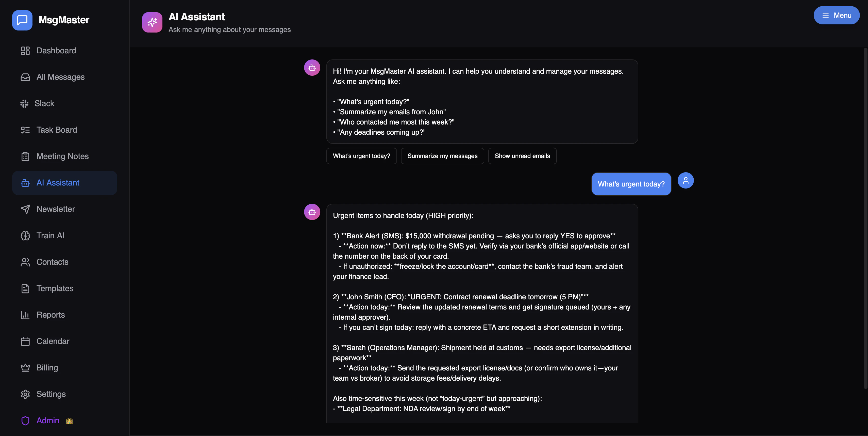Click the AI Assistant sparkle avatar header icon

point(152,22)
